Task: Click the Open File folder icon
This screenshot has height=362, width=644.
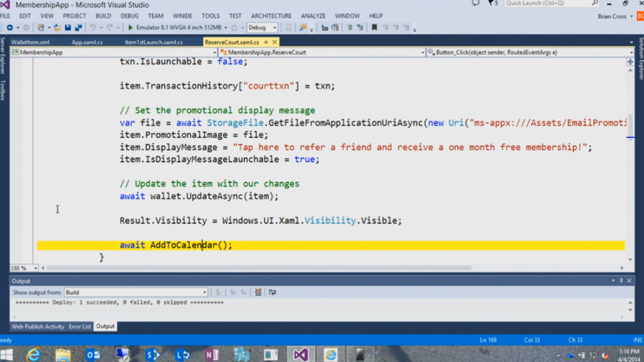Action: [57, 28]
